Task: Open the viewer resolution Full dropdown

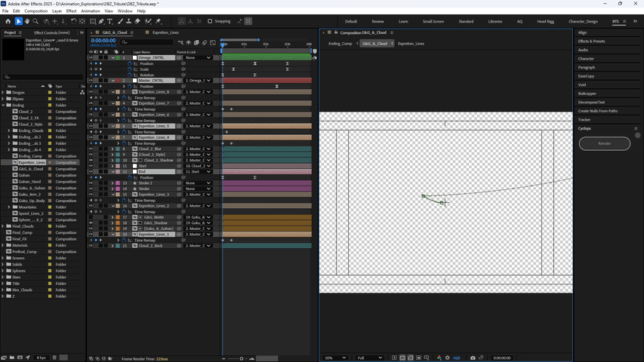Action: [369, 358]
